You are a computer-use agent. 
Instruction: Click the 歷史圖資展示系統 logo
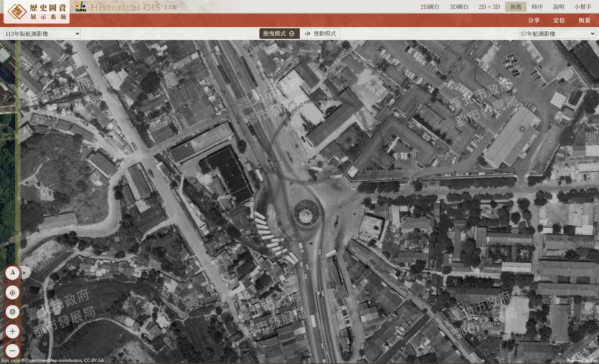coord(37,12)
